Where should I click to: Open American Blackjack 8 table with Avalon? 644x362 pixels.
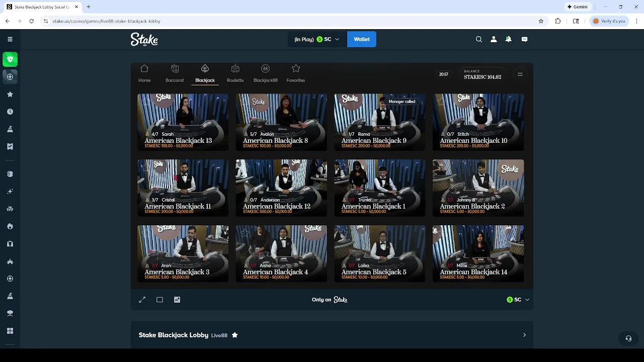point(281,122)
